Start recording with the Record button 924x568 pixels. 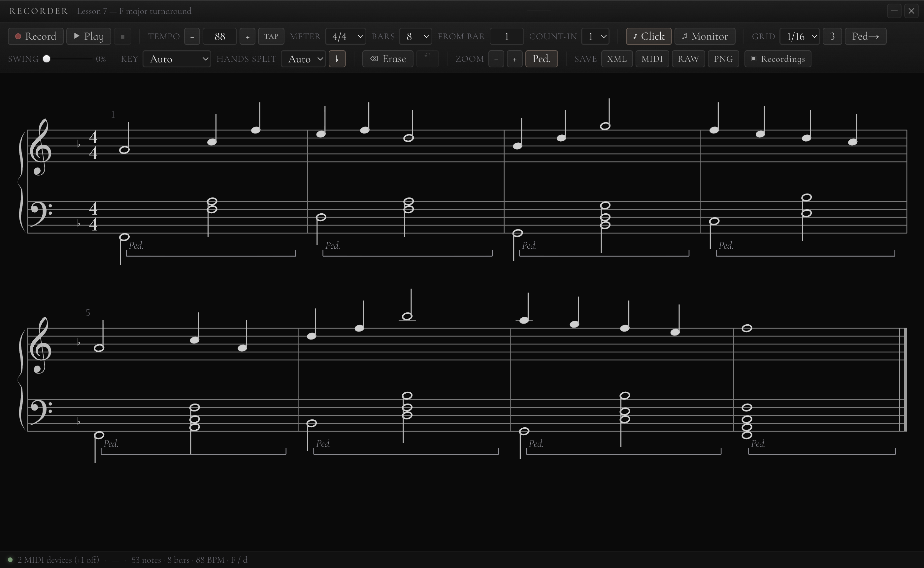pyautogui.click(x=36, y=36)
